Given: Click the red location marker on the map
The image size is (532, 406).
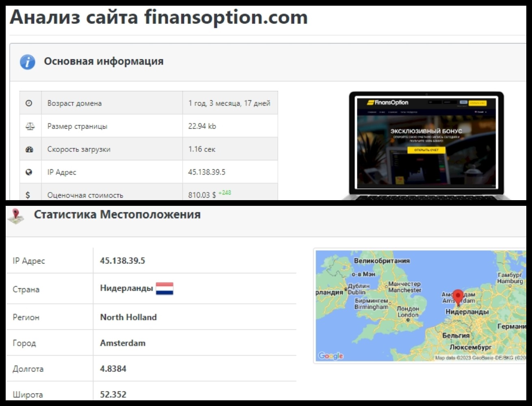Looking at the screenshot, I should [x=458, y=298].
